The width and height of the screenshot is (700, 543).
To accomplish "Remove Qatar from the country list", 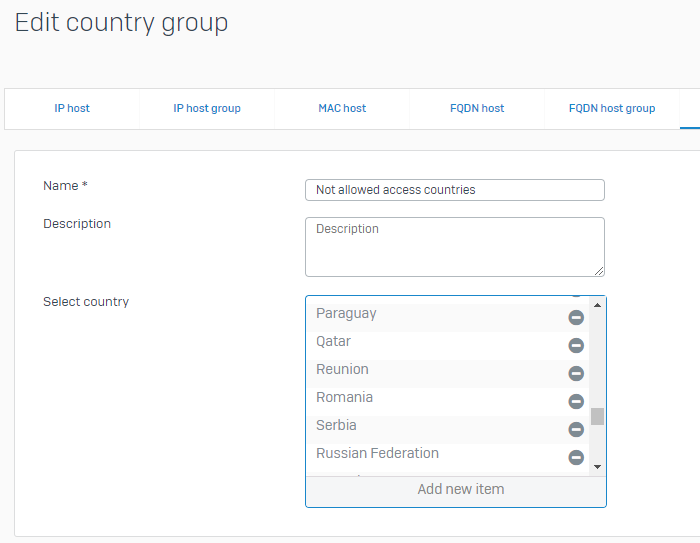I will point(576,345).
